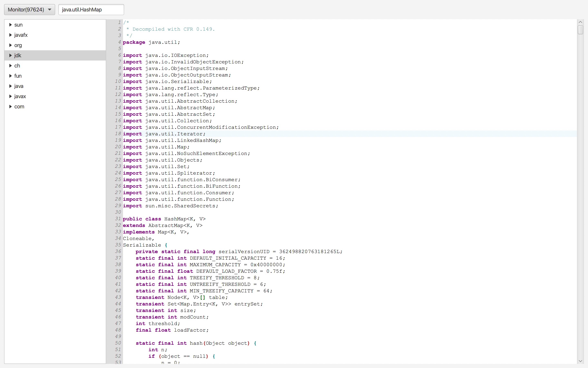Expand the javax package node
Image resolution: width=588 pixels, height=368 pixels.
click(10, 96)
